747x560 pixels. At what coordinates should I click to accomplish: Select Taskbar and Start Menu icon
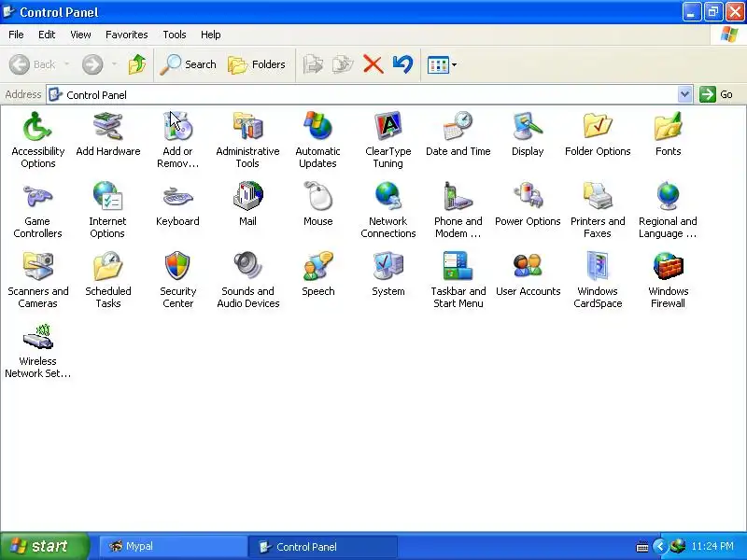pos(458,267)
